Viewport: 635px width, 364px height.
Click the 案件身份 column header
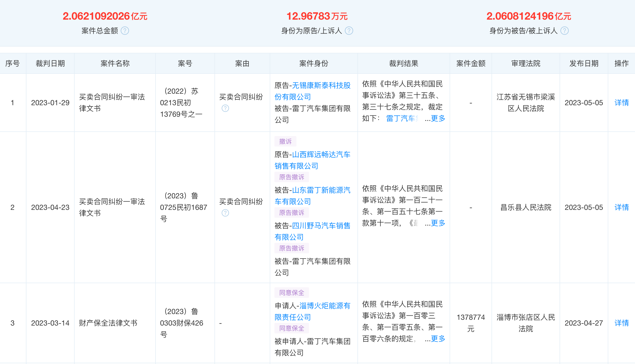[x=314, y=63]
